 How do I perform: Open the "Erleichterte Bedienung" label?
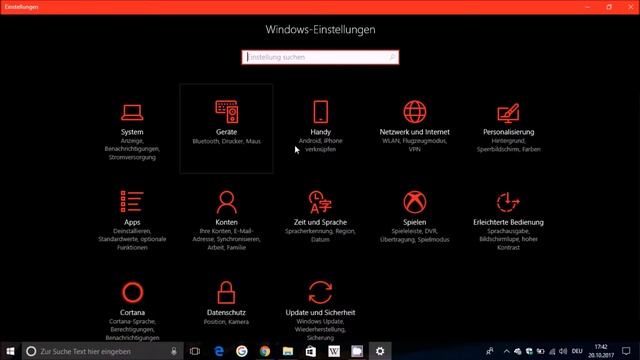(508, 222)
